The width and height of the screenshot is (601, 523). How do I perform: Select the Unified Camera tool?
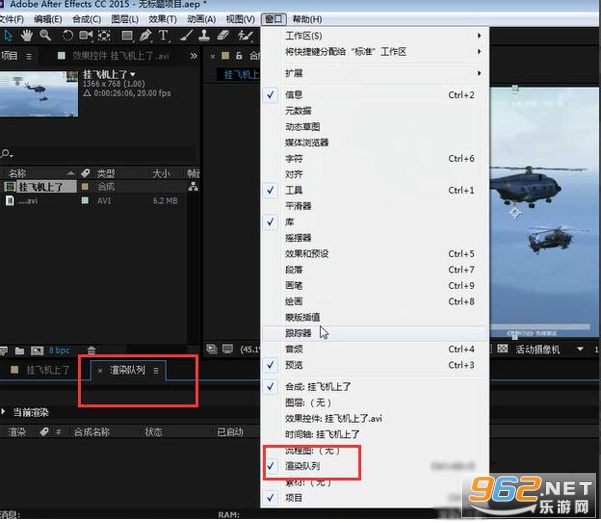click(x=86, y=36)
